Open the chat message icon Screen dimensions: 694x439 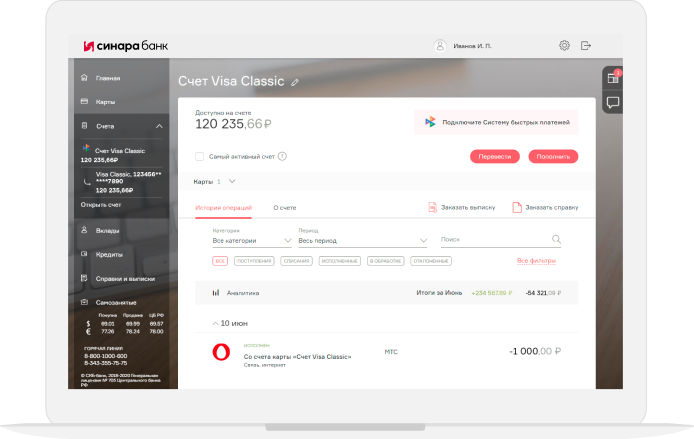tap(613, 102)
